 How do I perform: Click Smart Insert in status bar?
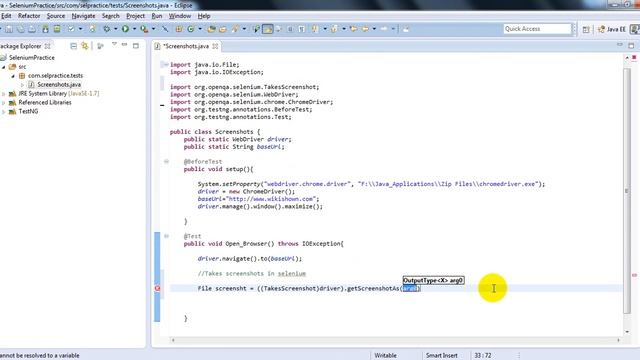[x=441, y=356]
